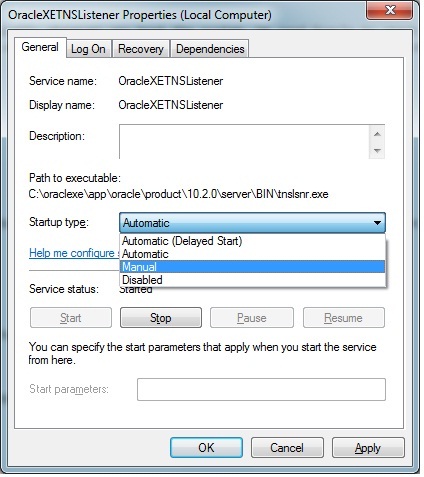Click the Start parameters field

(261, 389)
